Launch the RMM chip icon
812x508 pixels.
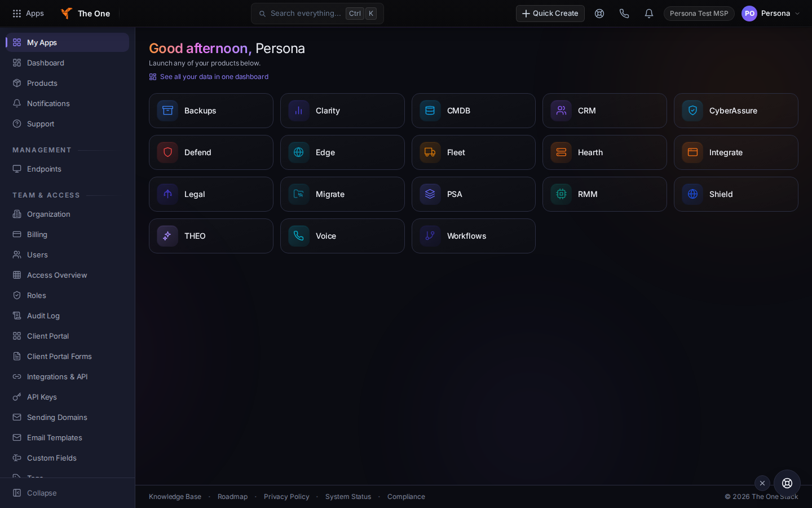pos(561,194)
